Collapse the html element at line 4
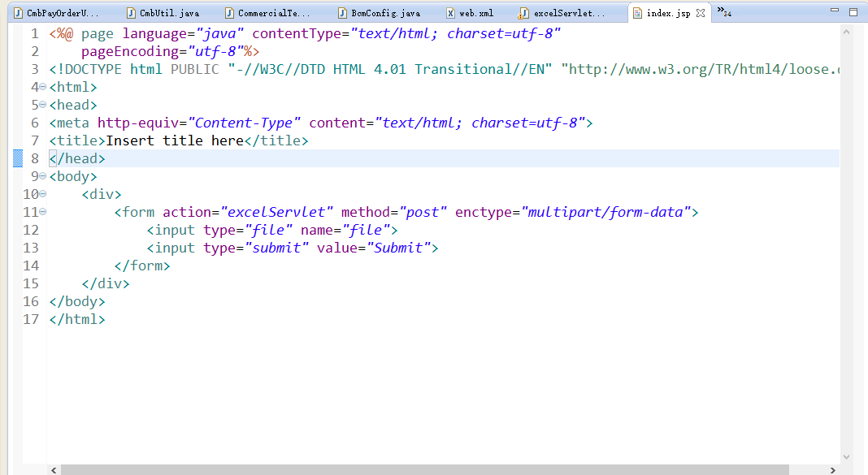868x475 pixels. click(x=42, y=87)
